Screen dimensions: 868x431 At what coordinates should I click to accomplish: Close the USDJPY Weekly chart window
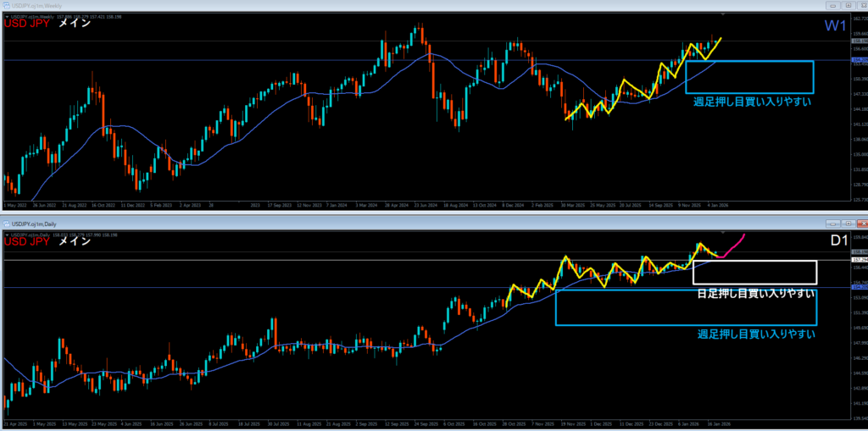pos(862,6)
